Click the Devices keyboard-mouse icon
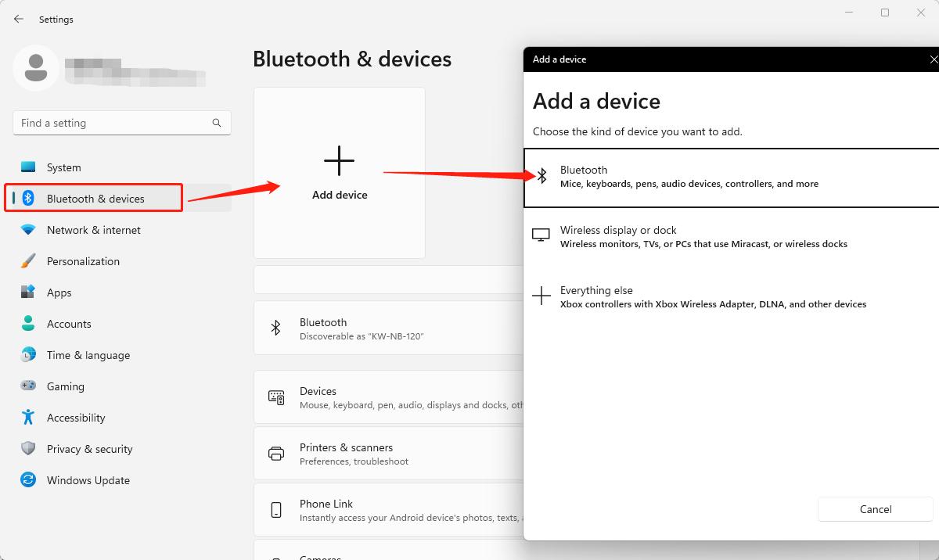The image size is (939, 560). (x=276, y=397)
